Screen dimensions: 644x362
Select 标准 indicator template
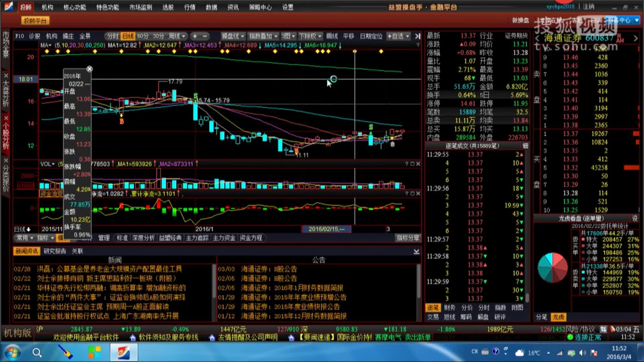pyautogui.click(x=122, y=238)
